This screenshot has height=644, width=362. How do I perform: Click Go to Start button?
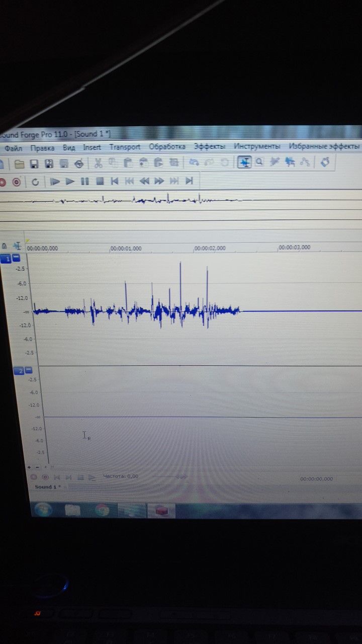(x=114, y=181)
